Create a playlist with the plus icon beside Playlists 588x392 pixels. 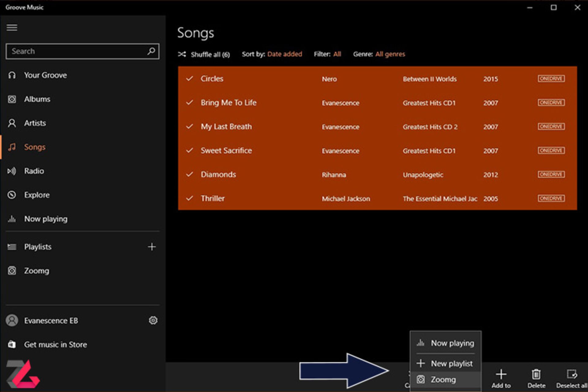coord(152,247)
